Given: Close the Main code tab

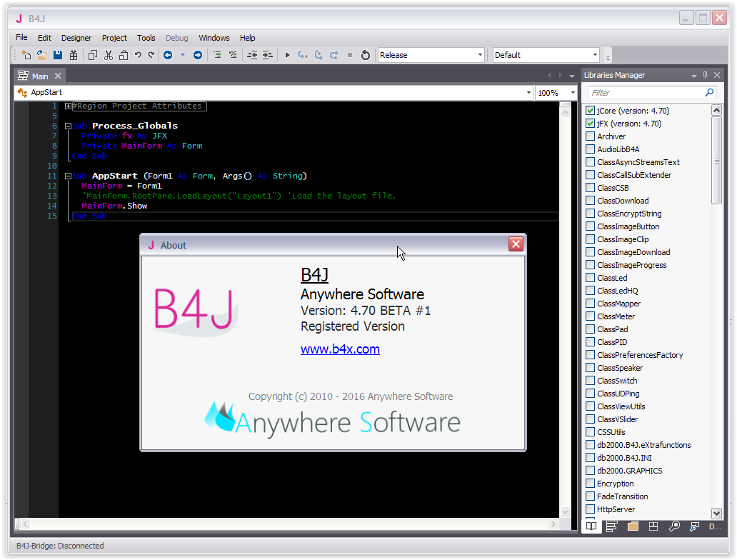Looking at the screenshot, I should (58, 76).
